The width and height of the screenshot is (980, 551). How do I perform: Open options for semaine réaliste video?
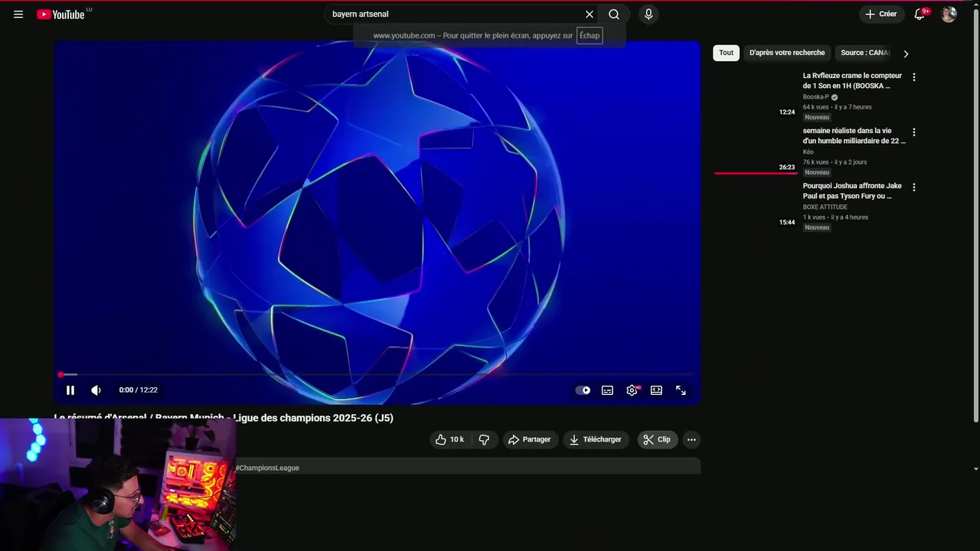pyautogui.click(x=913, y=132)
